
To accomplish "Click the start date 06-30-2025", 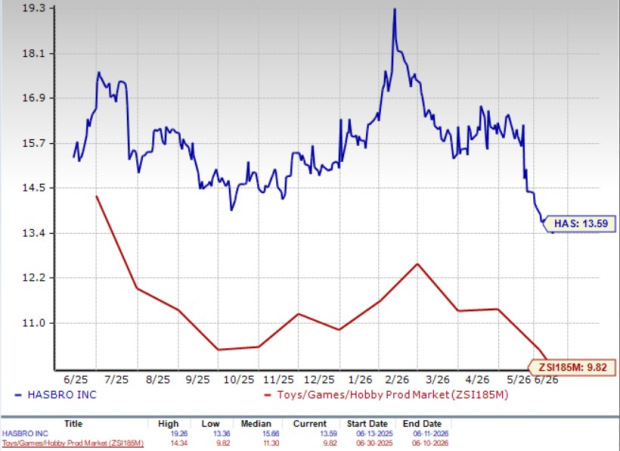I will coord(374,443).
